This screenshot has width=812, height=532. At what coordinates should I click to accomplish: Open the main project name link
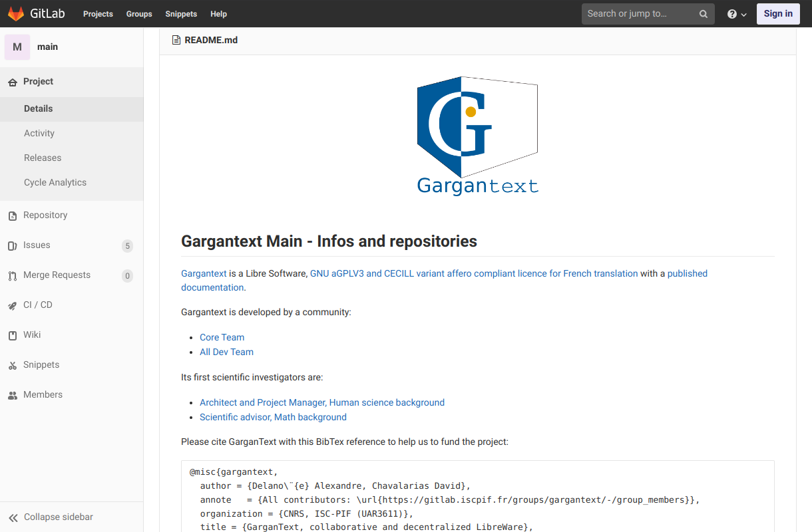(47, 47)
